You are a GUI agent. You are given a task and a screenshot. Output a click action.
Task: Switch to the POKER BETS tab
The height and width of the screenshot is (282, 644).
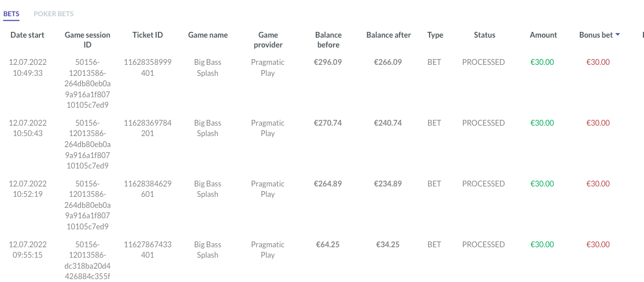coord(53,14)
